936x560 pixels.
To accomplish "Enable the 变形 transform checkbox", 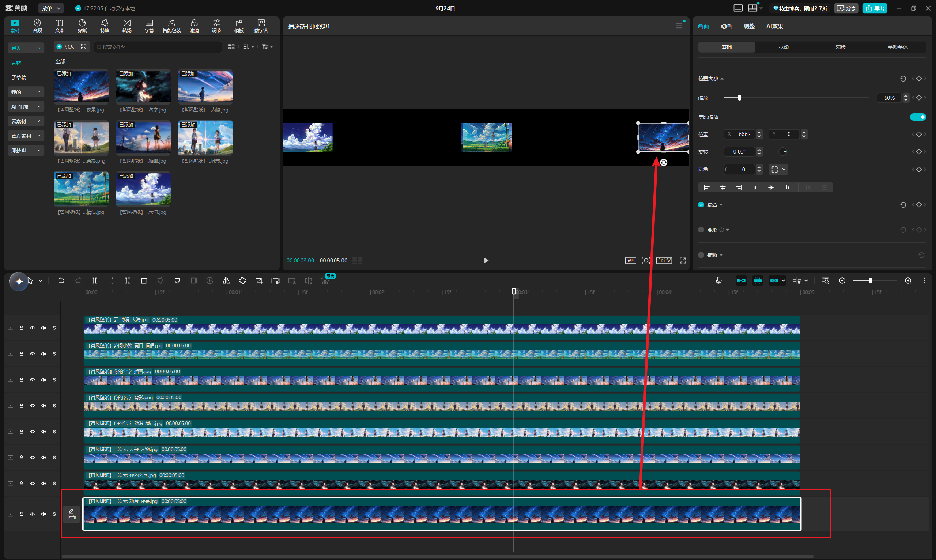I will tap(701, 230).
